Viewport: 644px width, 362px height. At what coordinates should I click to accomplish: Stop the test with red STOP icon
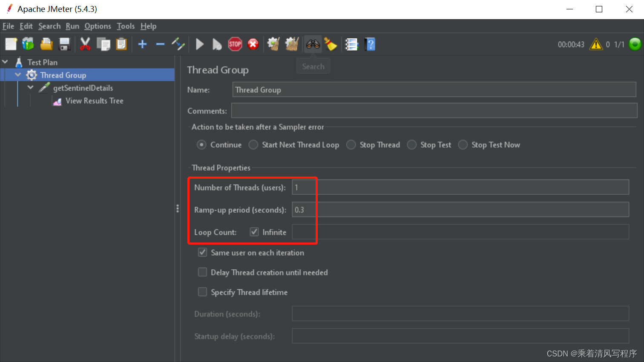click(235, 44)
